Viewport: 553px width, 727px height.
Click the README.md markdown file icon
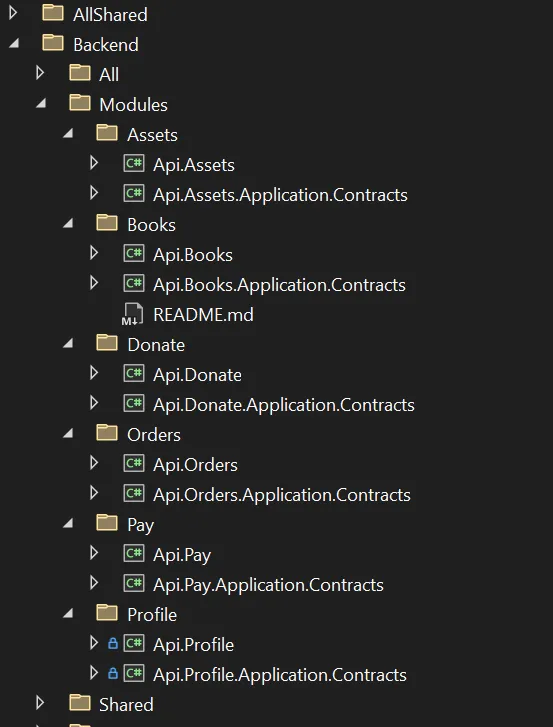[x=133, y=314]
